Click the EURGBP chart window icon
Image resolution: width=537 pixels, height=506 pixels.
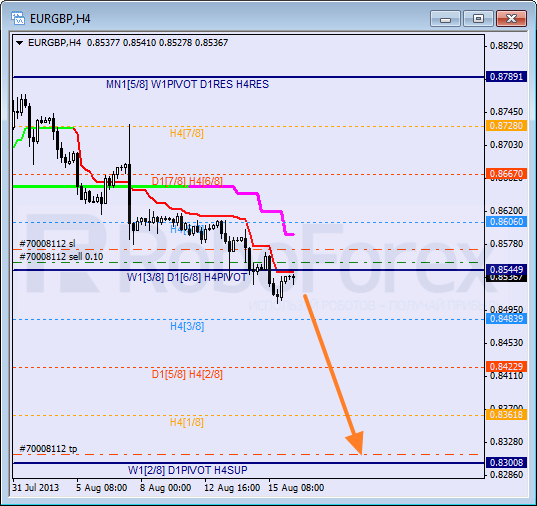click(x=17, y=18)
